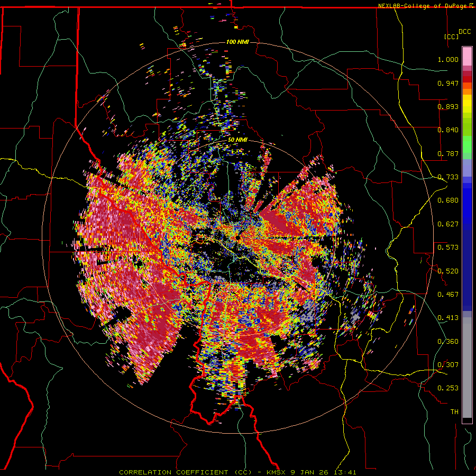The height and width of the screenshot is (476, 476).
Task: Select the 0.360 scale value
Action: pyautogui.click(x=448, y=342)
